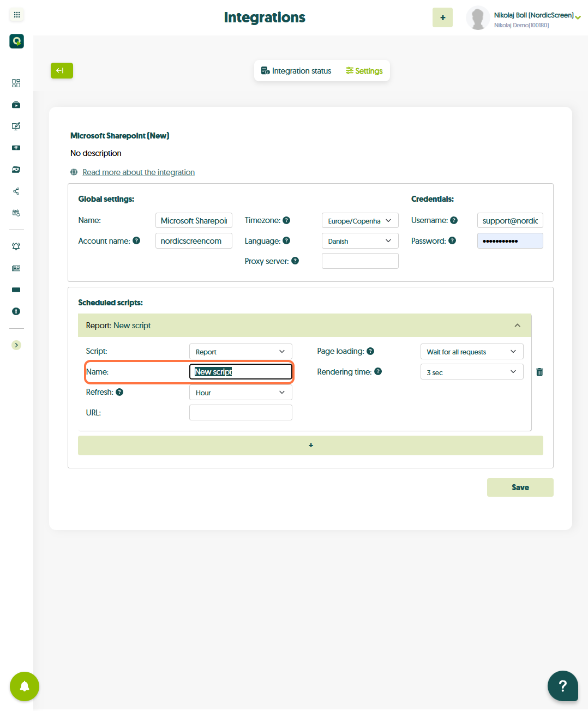Open Read more about the integration link
The width and height of the screenshot is (588, 711).
pyautogui.click(x=139, y=172)
